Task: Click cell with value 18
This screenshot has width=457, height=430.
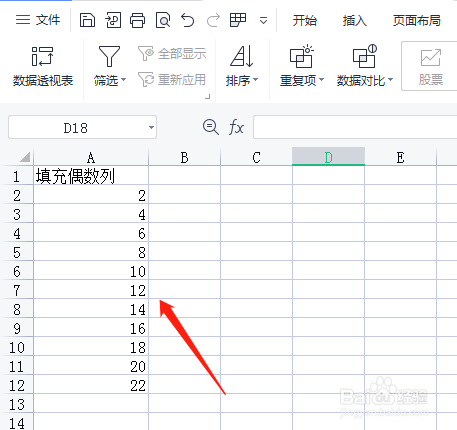Action: coord(91,347)
